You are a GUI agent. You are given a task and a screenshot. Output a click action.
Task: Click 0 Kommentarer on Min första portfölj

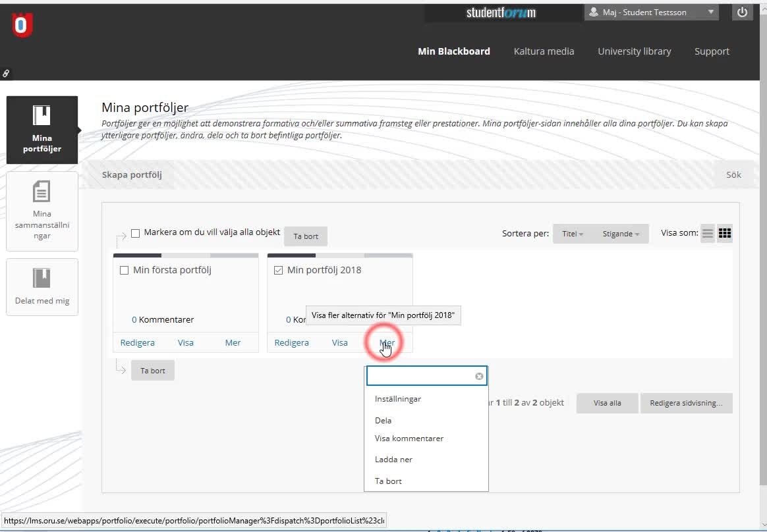point(163,320)
